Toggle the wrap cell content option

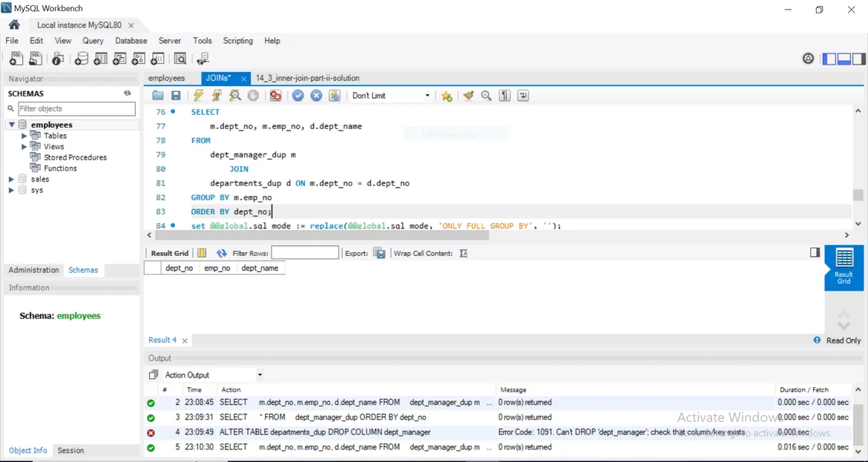pos(463,254)
